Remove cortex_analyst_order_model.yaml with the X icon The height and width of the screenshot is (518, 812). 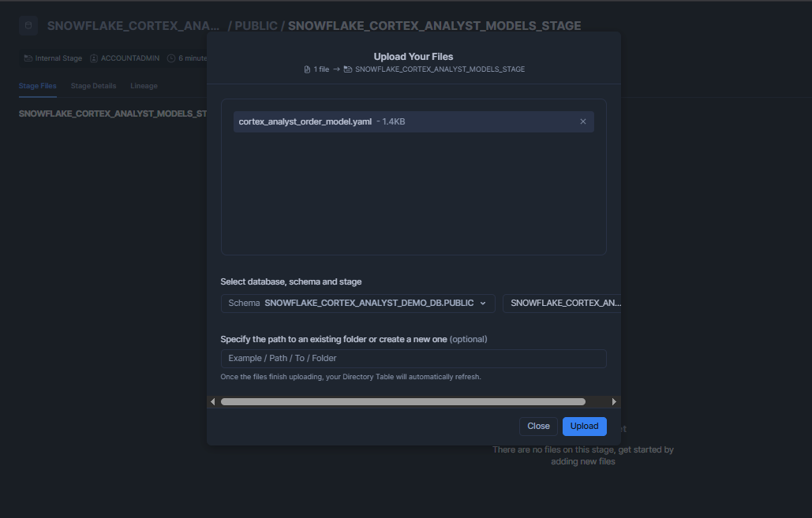pos(583,121)
